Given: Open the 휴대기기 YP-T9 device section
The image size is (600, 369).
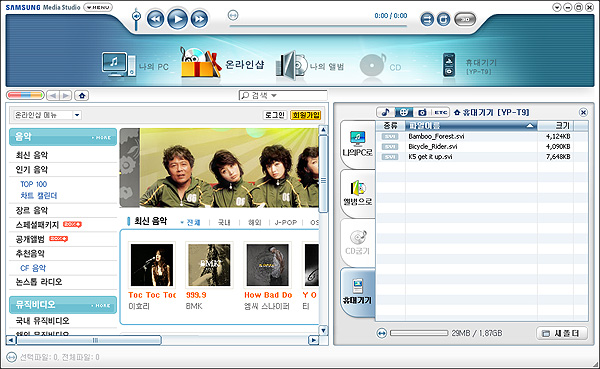Looking at the screenshot, I should pos(470,66).
